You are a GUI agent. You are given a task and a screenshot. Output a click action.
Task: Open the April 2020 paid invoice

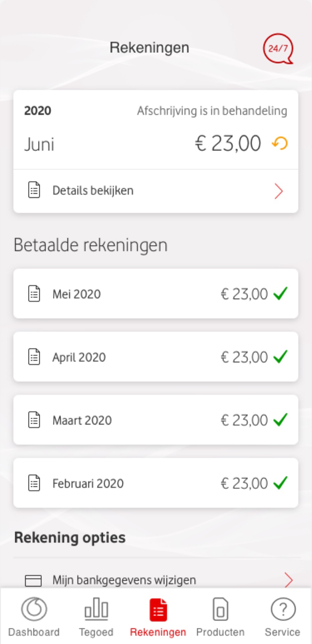click(x=155, y=357)
